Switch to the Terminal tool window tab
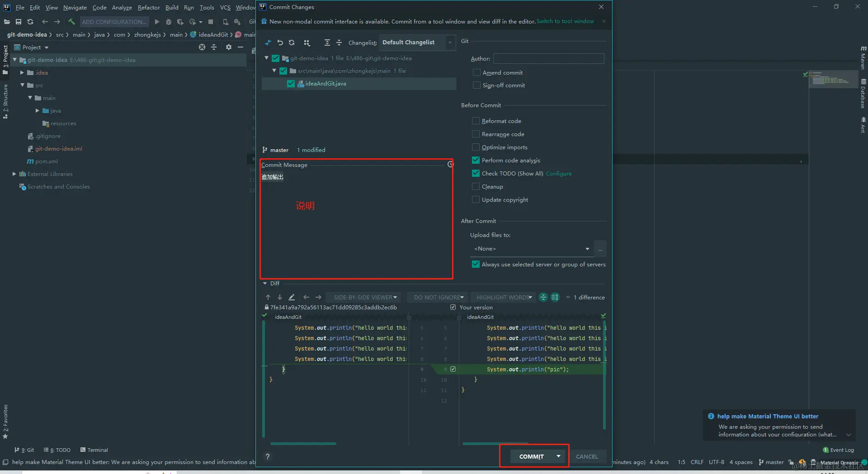Viewport: 868px width, 474px height. click(94, 450)
